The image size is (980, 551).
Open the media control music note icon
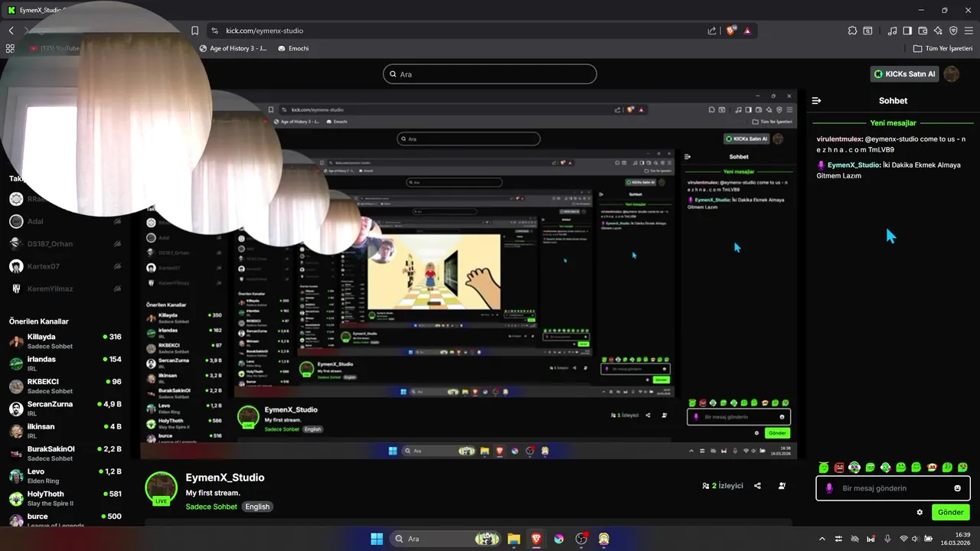tap(892, 31)
